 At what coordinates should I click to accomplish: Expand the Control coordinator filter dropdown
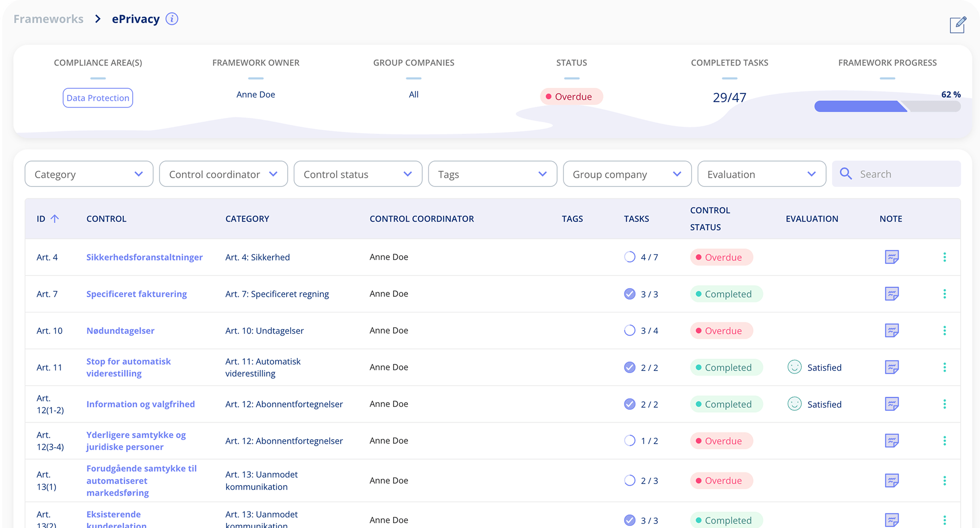click(x=224, y=174)
